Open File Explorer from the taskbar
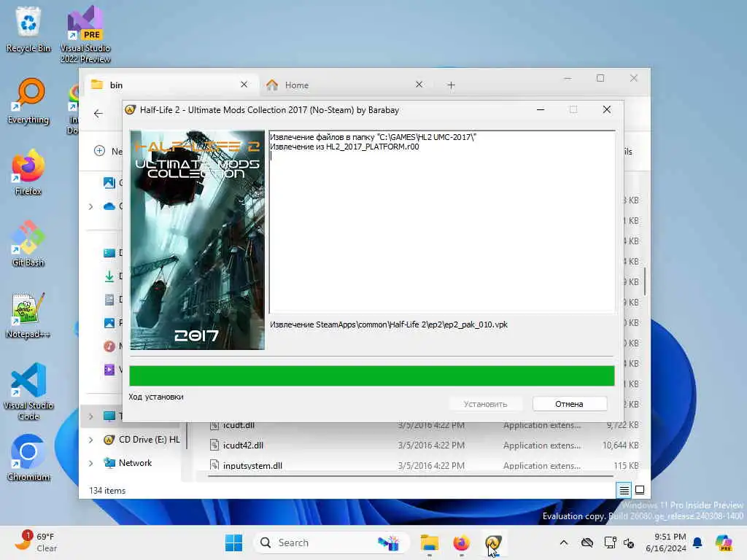Screen dimensions: 747x560 pyautogui.click(x=429, y=542)
